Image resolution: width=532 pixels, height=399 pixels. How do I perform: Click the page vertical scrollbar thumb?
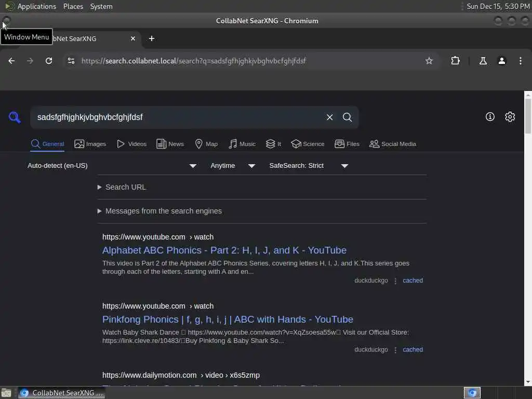(x=528, y=116)
